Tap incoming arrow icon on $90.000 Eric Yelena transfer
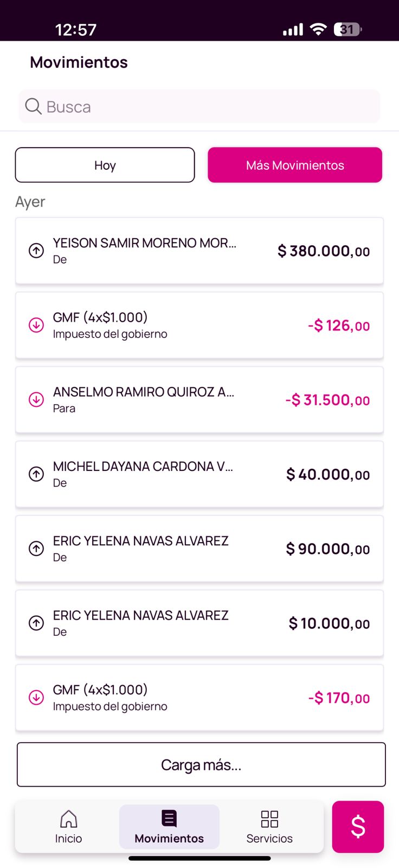The image size is (399, 868). tap(36, 548)
